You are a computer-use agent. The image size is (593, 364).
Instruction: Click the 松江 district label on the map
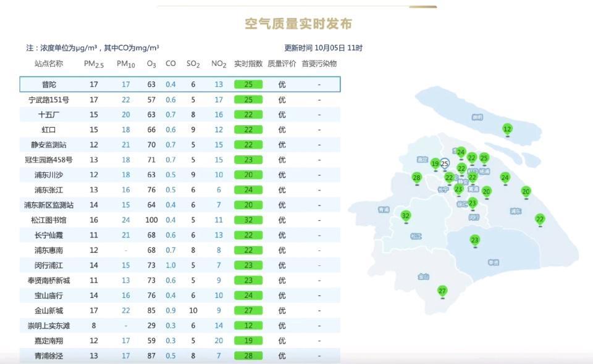pos(416,236)
